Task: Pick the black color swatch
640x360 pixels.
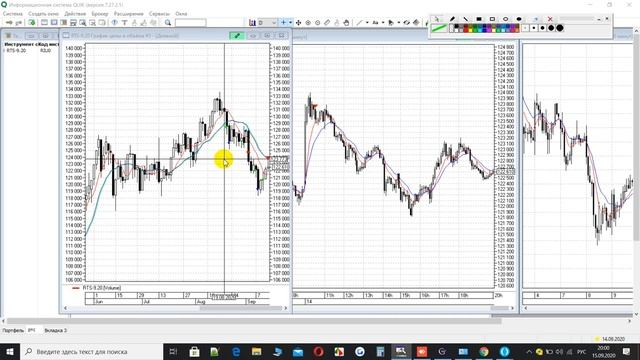Action: pos(456,26)
